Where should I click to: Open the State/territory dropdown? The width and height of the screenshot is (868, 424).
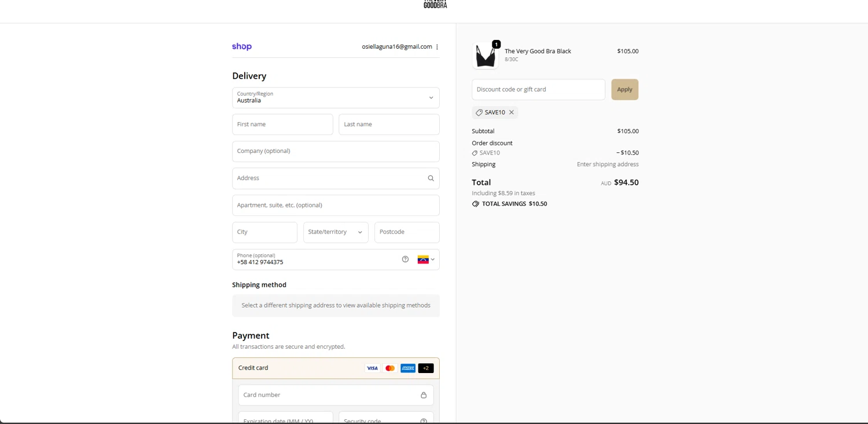pos(336,232)
